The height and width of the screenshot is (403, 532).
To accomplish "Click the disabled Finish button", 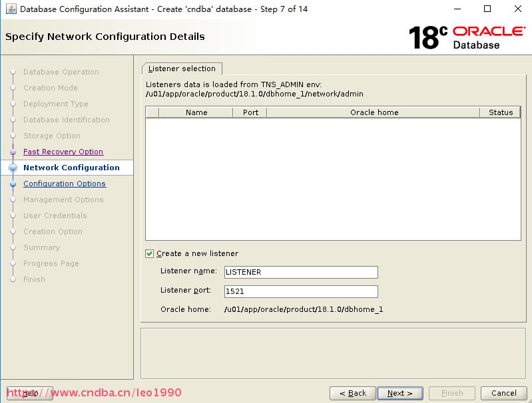I will pyautogui.click(x=452, y=393).
